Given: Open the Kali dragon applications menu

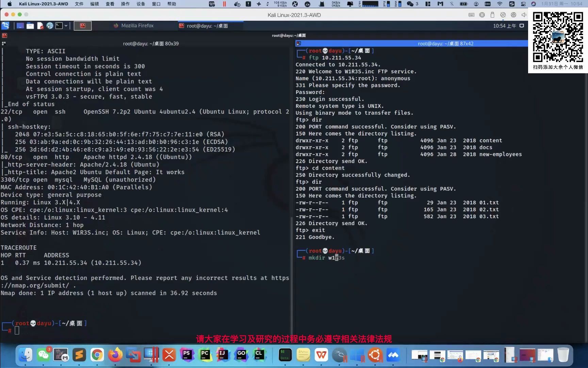Looking at the screenshot, I should [x=5, y=26].
